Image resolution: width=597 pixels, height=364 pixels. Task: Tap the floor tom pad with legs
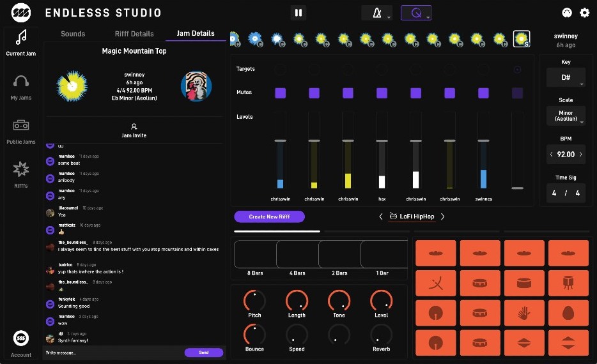click(x=568, y=283)
